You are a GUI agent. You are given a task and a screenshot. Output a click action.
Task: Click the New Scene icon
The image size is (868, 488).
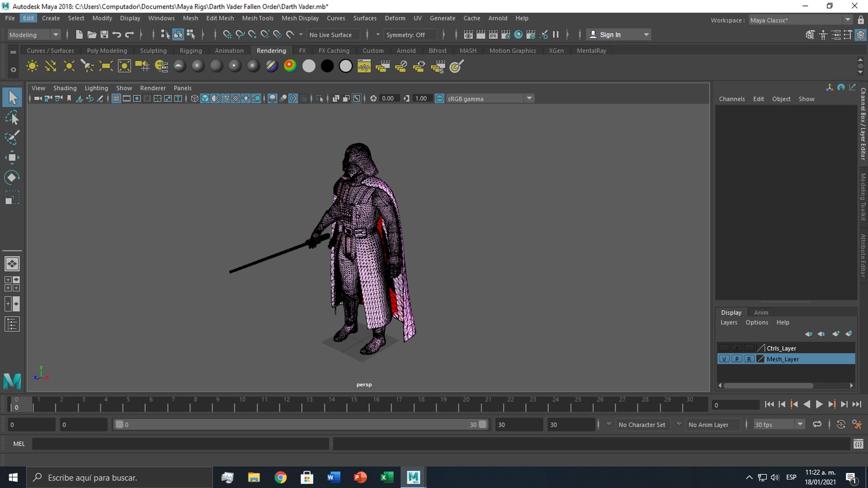[79, 35]
